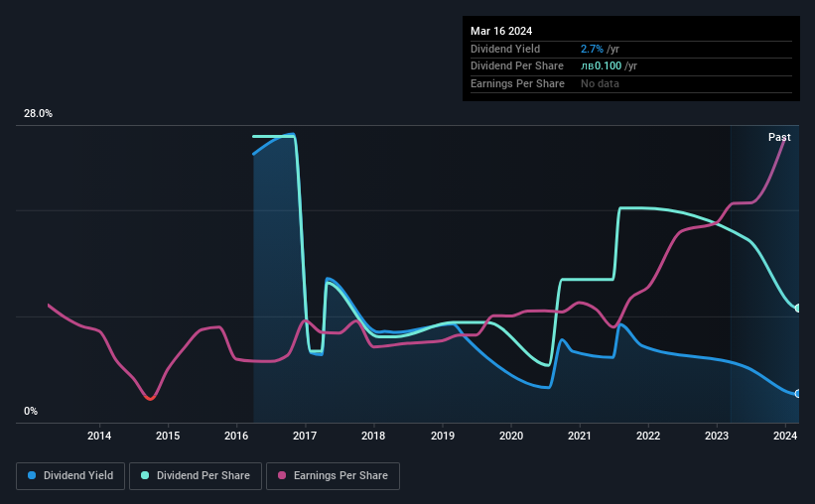Click the лв0.100 dividend per share value
This screenshot has height=504, width=815.
(601, 66)
